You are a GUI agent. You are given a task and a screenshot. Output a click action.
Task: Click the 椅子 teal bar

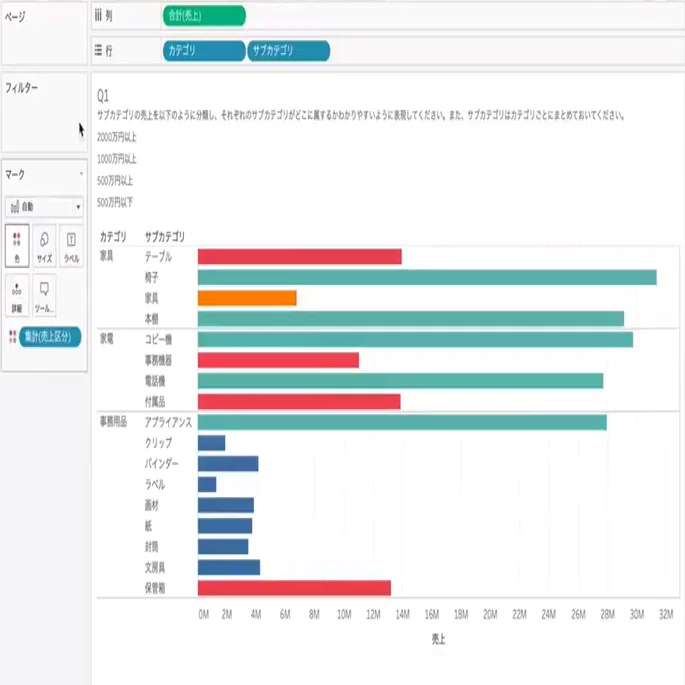pos(427,277)
